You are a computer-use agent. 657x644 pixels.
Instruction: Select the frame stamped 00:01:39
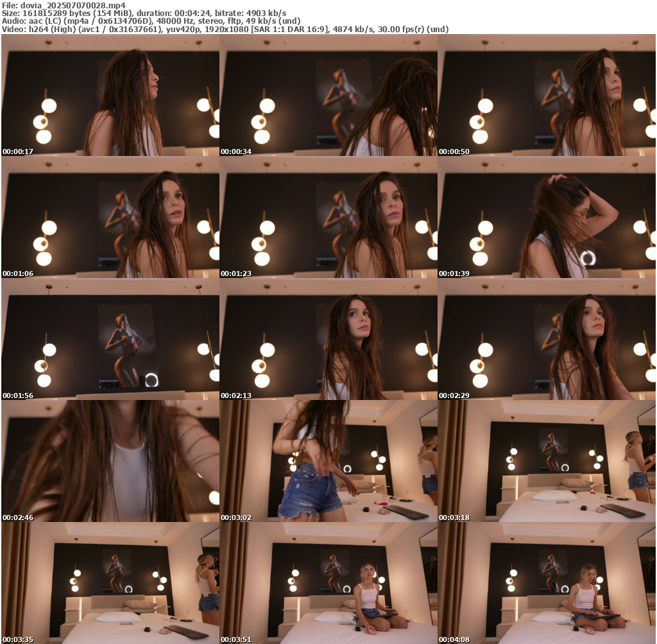[547, 217]
